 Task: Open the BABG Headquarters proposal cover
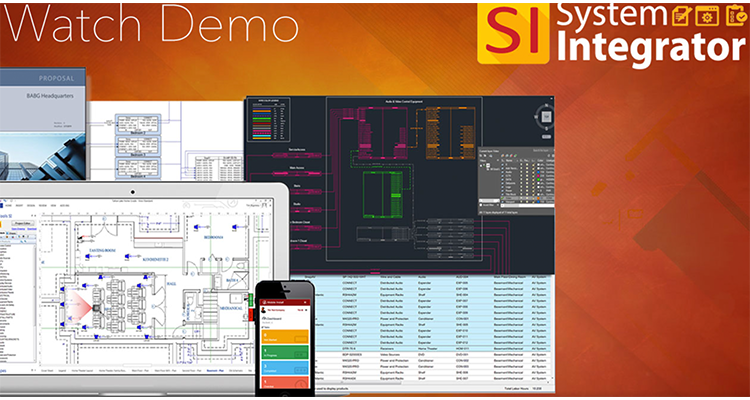(43, 123)
